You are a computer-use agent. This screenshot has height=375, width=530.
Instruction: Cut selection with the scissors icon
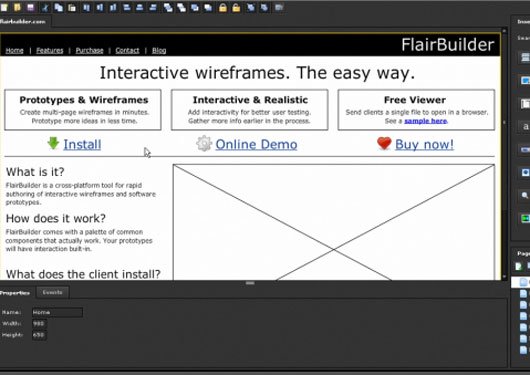45,7
